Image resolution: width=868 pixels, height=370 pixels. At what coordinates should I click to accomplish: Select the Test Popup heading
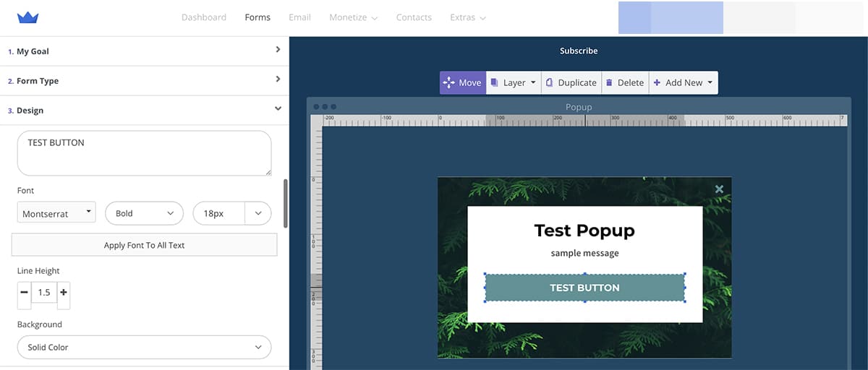point(584,231)
